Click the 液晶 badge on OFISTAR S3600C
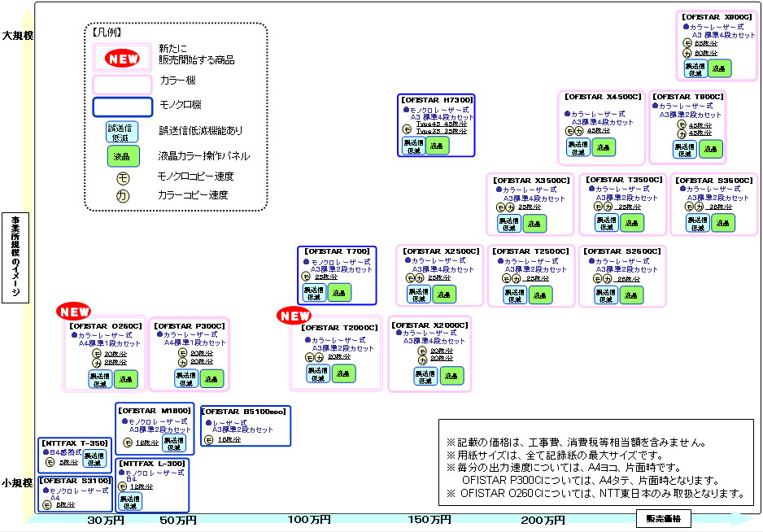The image size is (763, 532). click(723, 223)
